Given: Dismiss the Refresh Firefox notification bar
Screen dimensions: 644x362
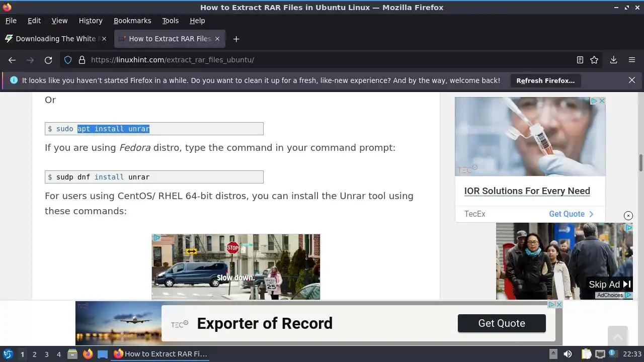Looking at the screenshot, I should click(x=632, y=80).
